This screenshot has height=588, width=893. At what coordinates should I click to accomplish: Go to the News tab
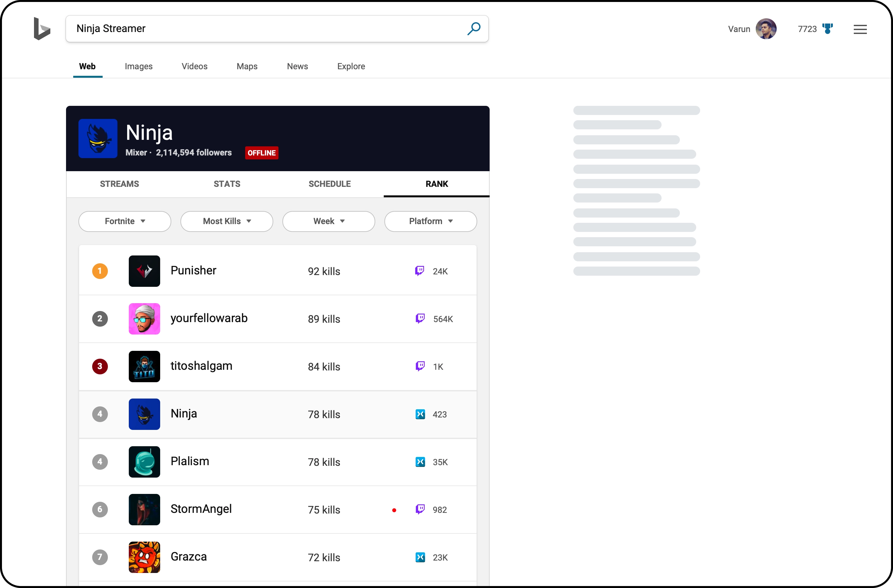297,66
